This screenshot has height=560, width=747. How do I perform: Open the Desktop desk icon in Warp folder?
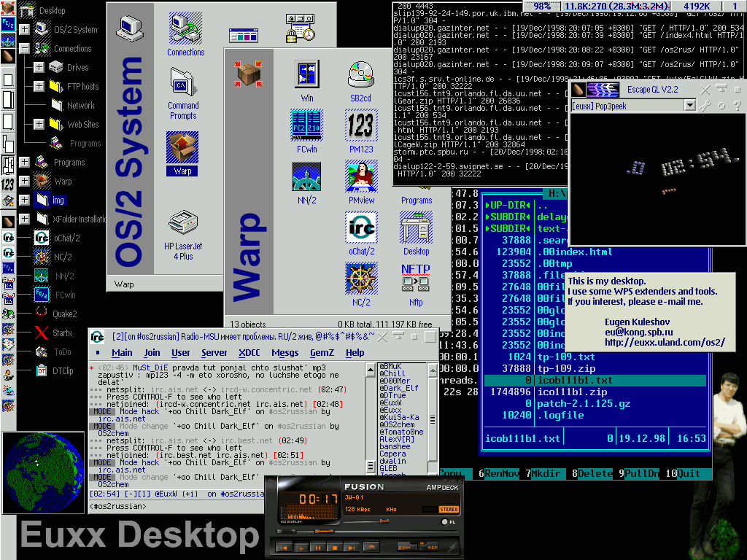point(416,227)
